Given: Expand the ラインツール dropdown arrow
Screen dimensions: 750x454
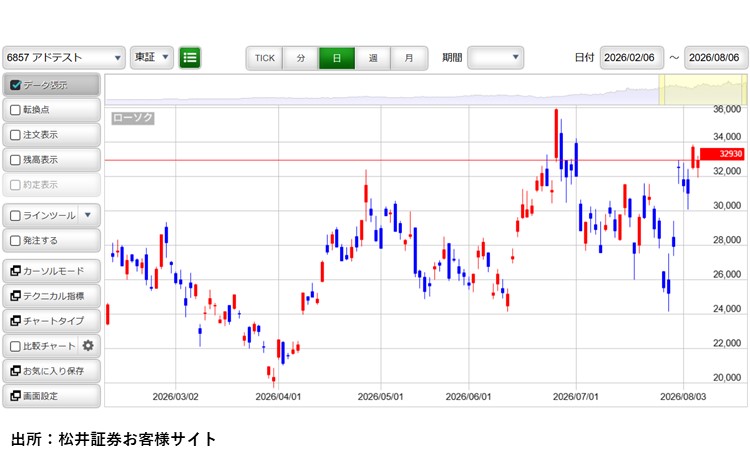Looking at the screenshot, I should 88,215.
